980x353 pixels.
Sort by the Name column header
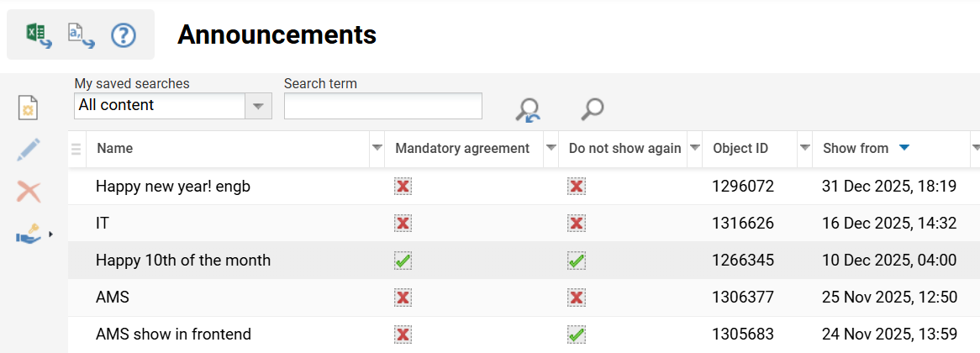pos(115,149)
